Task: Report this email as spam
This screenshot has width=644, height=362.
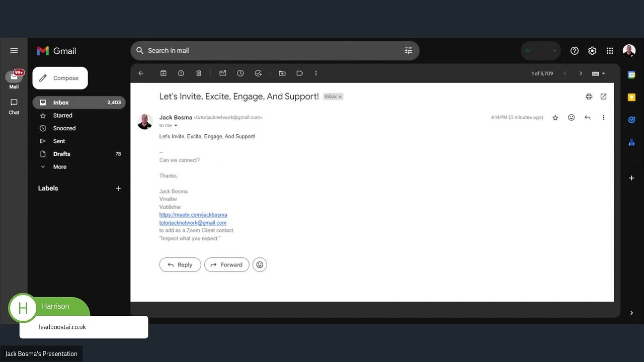Action: pos(181,73)
